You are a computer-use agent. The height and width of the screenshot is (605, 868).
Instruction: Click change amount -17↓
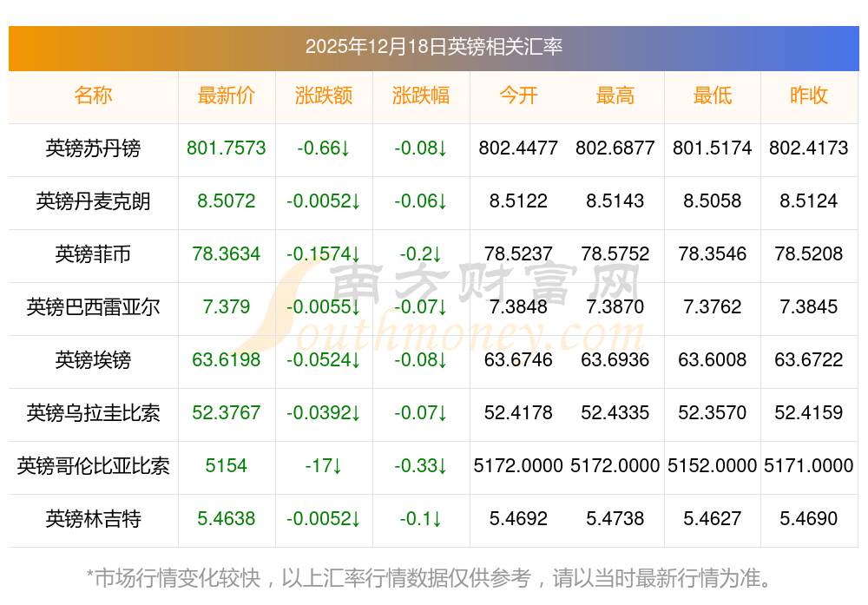pyautogui.click(x=324, y=465)
